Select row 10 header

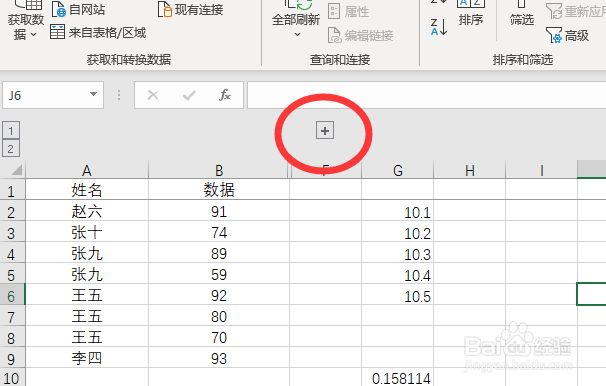12,377
